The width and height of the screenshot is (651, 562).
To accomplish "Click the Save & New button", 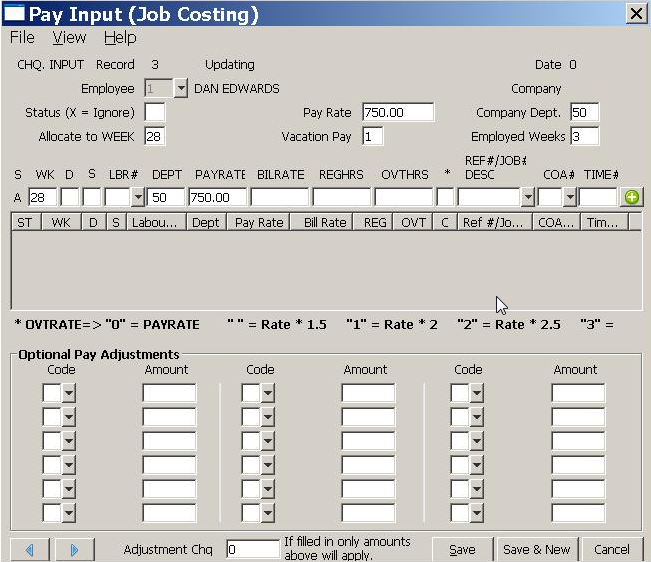I will (536, 550).
